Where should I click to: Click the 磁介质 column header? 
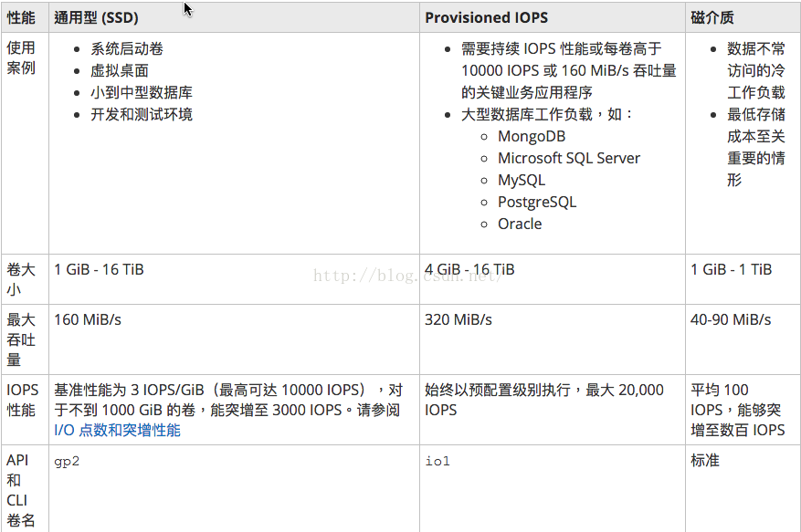coord(712,18)
